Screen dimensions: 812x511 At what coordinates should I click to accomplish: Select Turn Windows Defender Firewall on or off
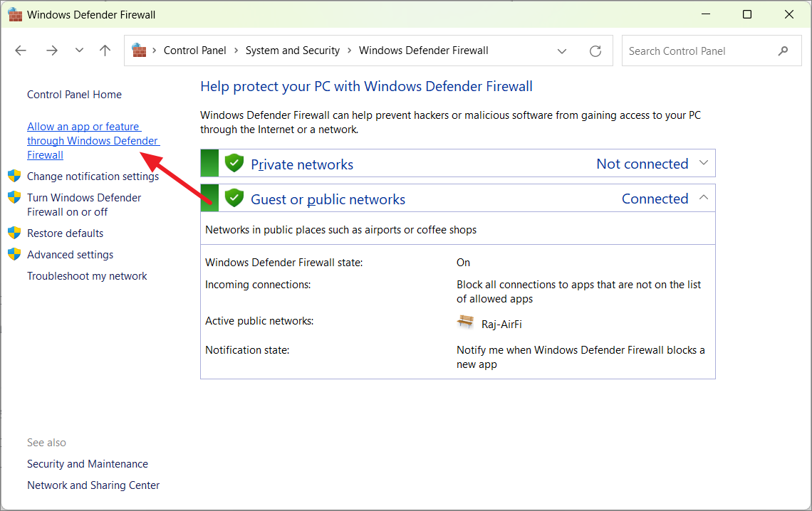pyautogui.click(x=83, y=204)
